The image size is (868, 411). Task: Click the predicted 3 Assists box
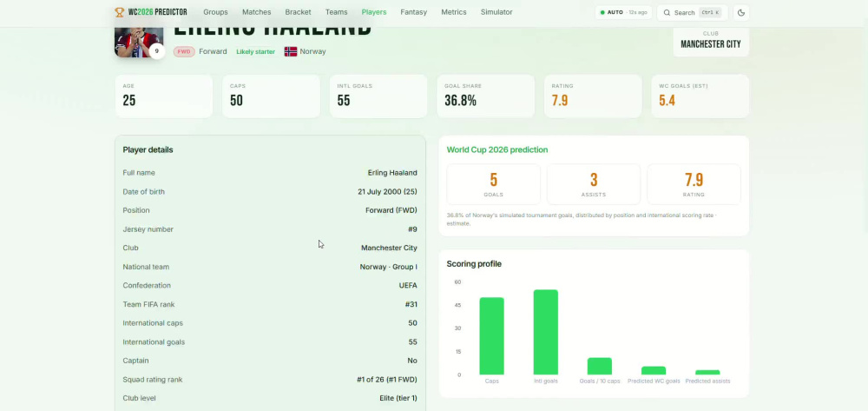(x=594, y=184)
